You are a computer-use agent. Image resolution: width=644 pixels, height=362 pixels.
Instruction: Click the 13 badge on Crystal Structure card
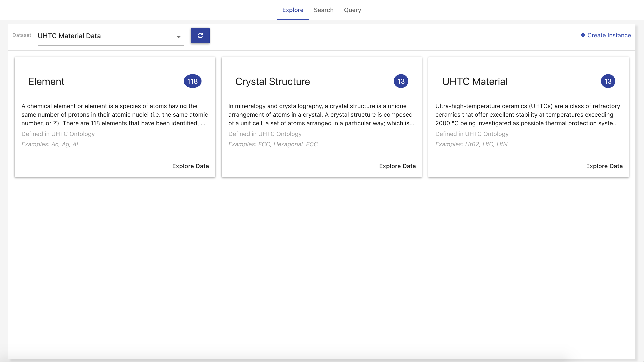tap(401, 81)
